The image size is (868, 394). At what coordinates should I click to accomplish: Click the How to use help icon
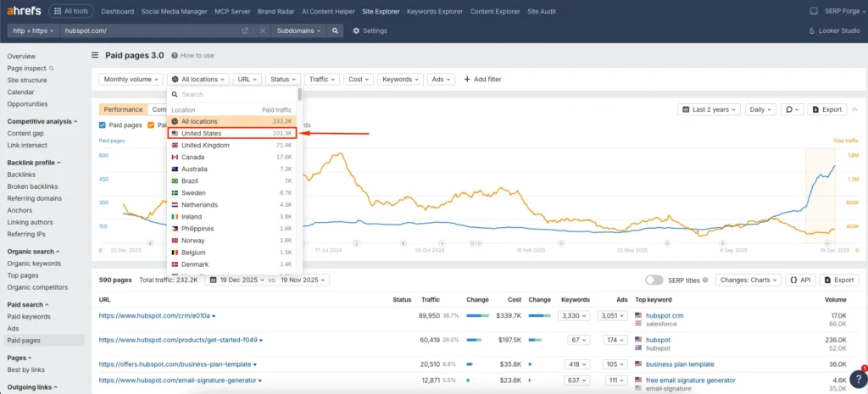click(175, 55)
